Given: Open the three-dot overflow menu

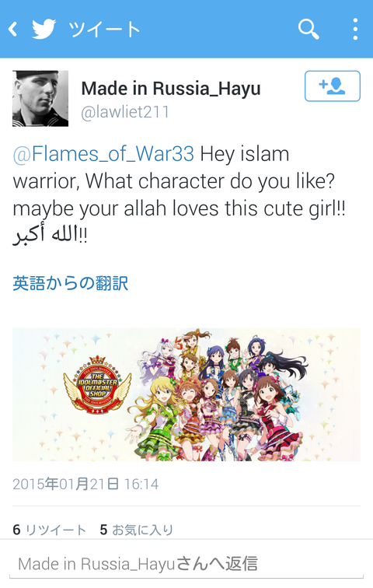Looking at the screenshot, I should point(355,29).
